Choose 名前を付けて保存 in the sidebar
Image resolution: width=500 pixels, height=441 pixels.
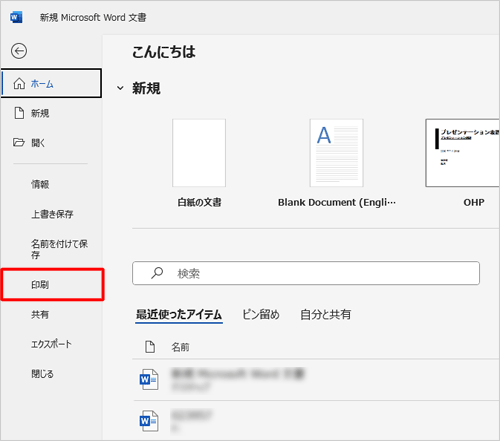click(51, 249)
